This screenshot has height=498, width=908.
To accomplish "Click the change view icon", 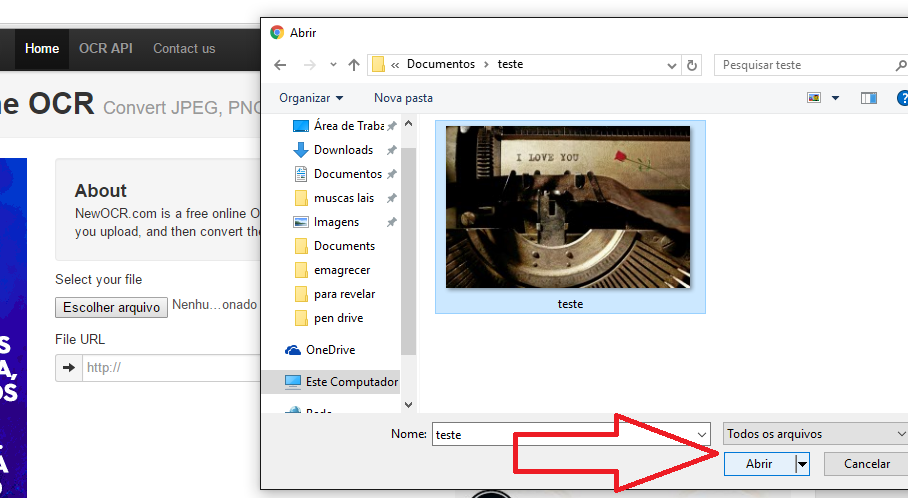I will point(814,98).
